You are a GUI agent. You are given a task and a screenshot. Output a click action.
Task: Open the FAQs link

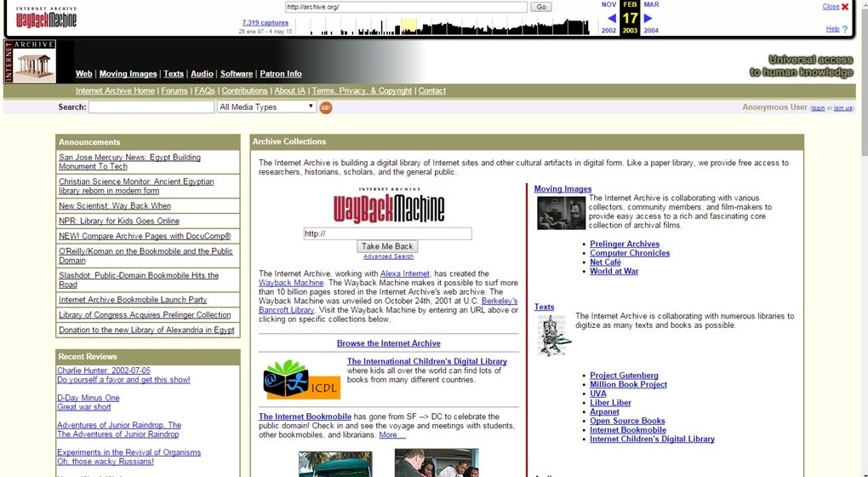[x=204, y=91]
